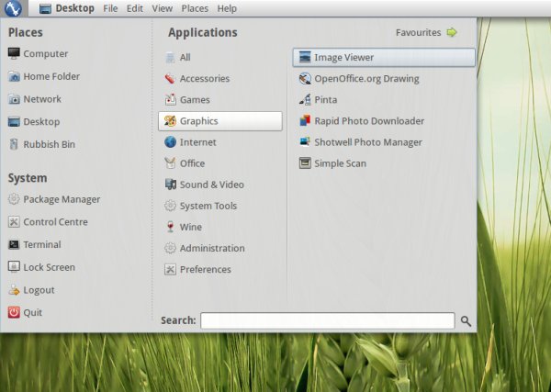Image resolution: width=551 pixels, height=392 pixels.
Task: Select the Games category icon
Action: (x=170, y=100)
